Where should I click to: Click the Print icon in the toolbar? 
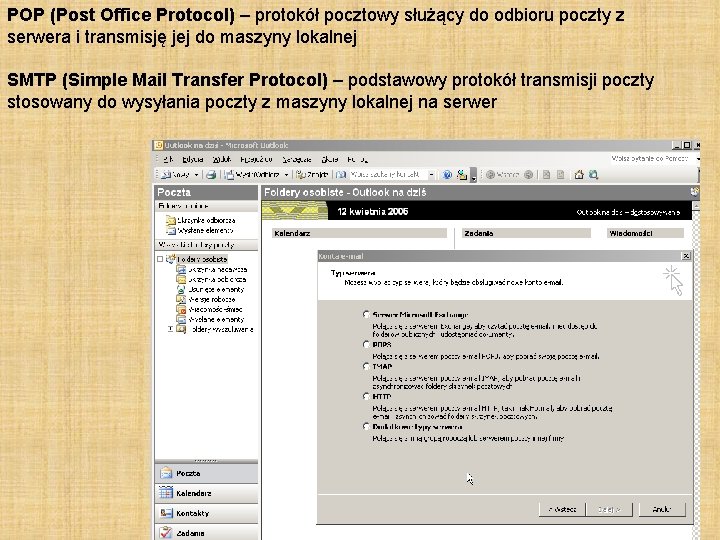coord(211,174)
